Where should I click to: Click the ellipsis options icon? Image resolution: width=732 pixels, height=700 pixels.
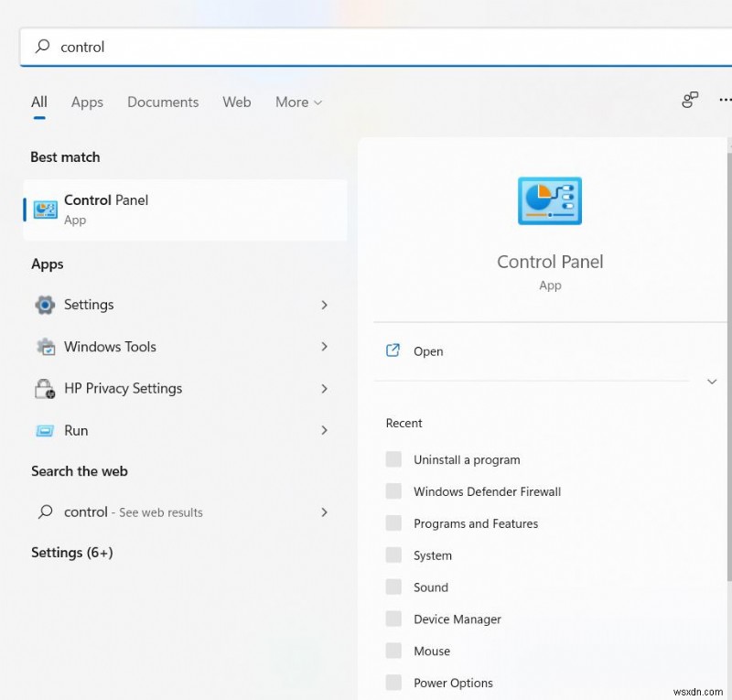coord(726,101)
